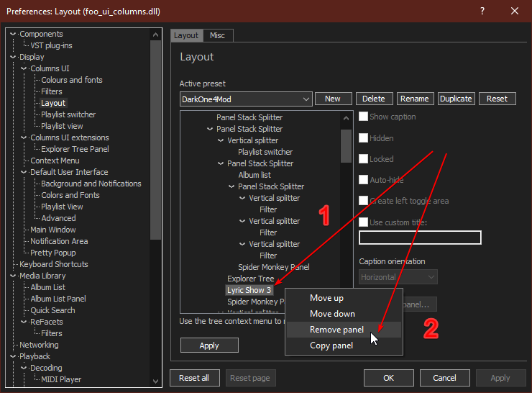Open the Caption orientation dropdown

(398, 276)
